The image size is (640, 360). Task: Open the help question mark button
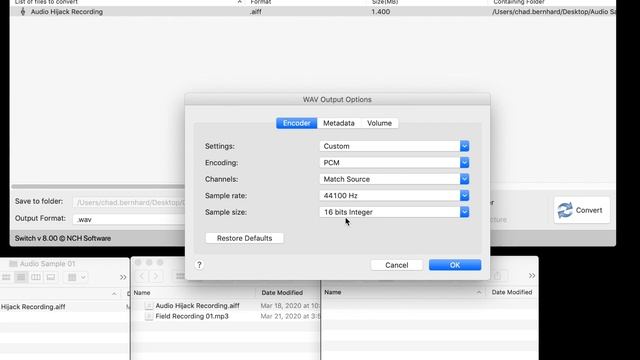click(x=199, y=265)
